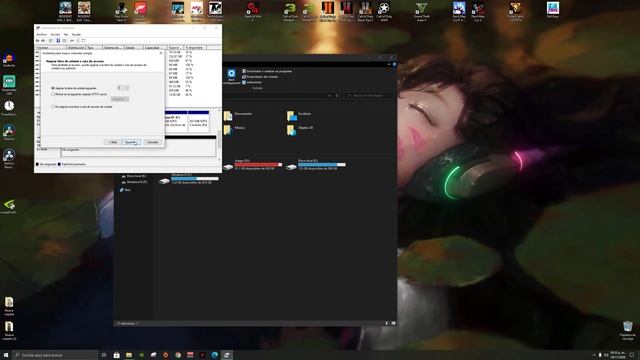Select 'No asignar una letra o ruta' radio
This screenshot has width=640, height=360.
(53, 107)
